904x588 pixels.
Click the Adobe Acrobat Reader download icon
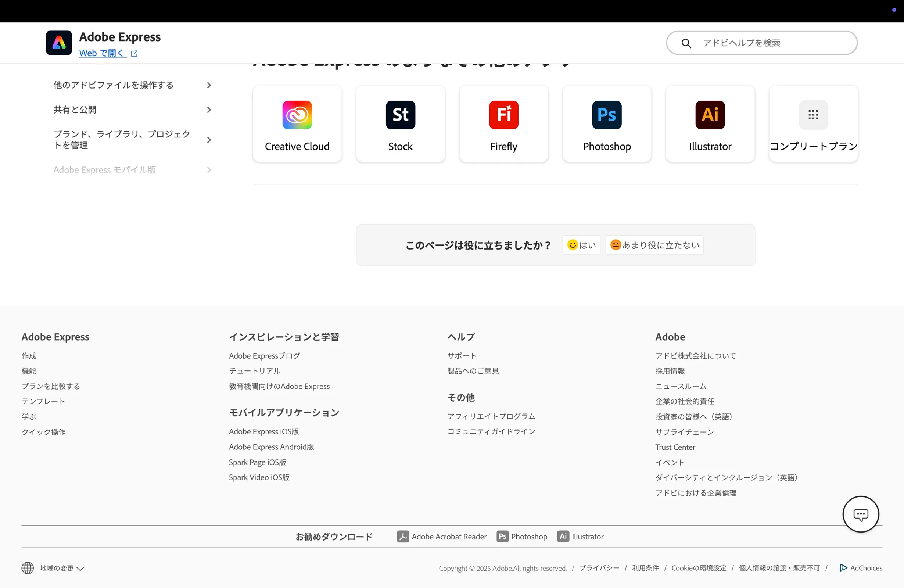403,536
